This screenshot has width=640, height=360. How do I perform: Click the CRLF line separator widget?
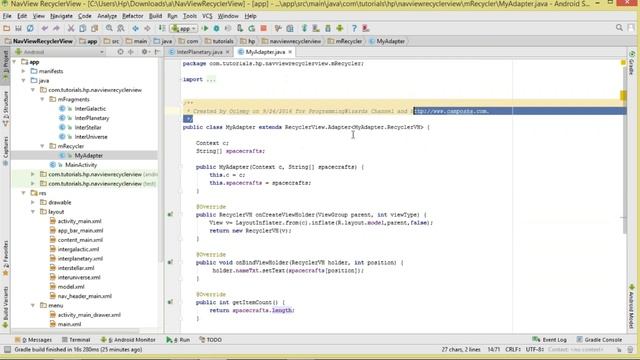point(513,349)
